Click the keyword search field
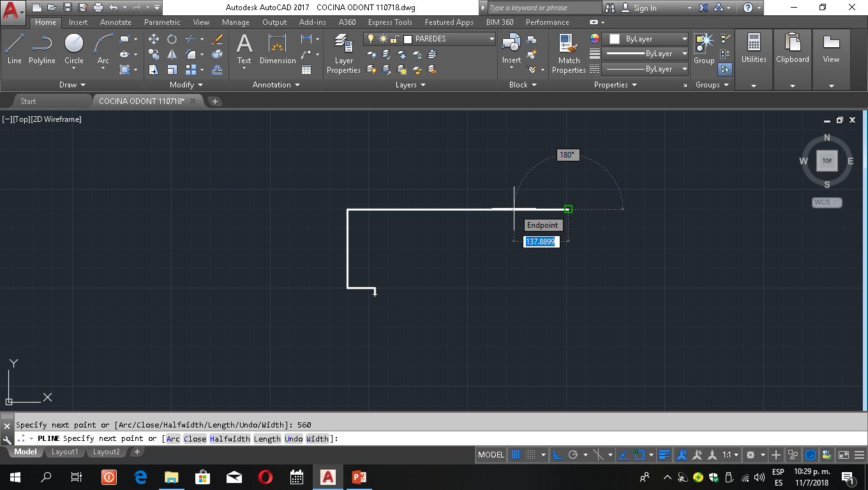This screenshot has width=868, height=490. pyautogui.click(x=544, y=8)
